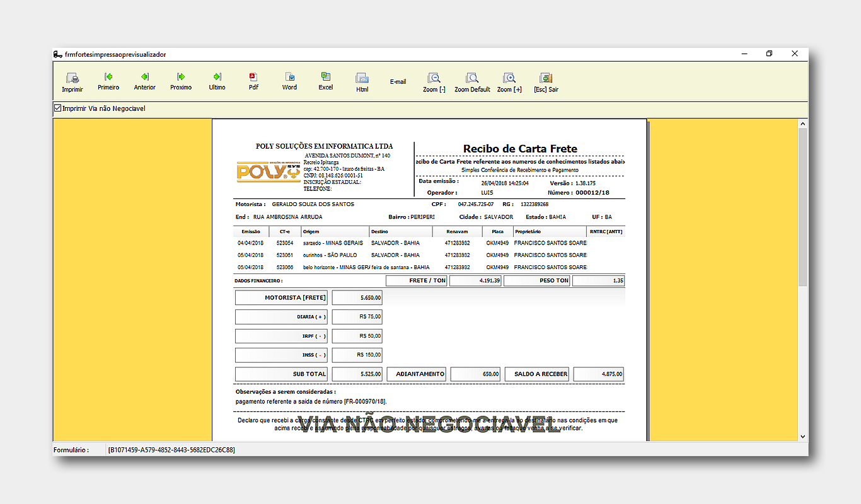Click the Imprimir printer icon
This screenshot has width=861, height=504.
pyautogui.click(x=72, y=79)
